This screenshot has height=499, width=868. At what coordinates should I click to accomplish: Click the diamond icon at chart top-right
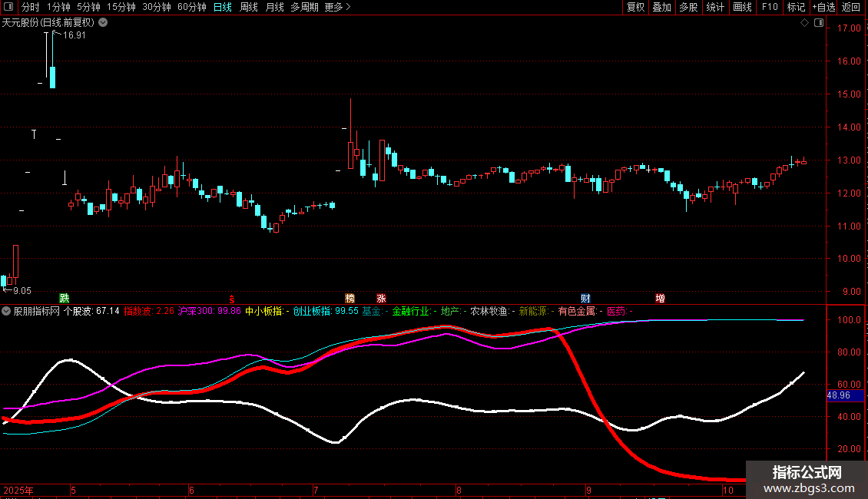coord(804,23)
